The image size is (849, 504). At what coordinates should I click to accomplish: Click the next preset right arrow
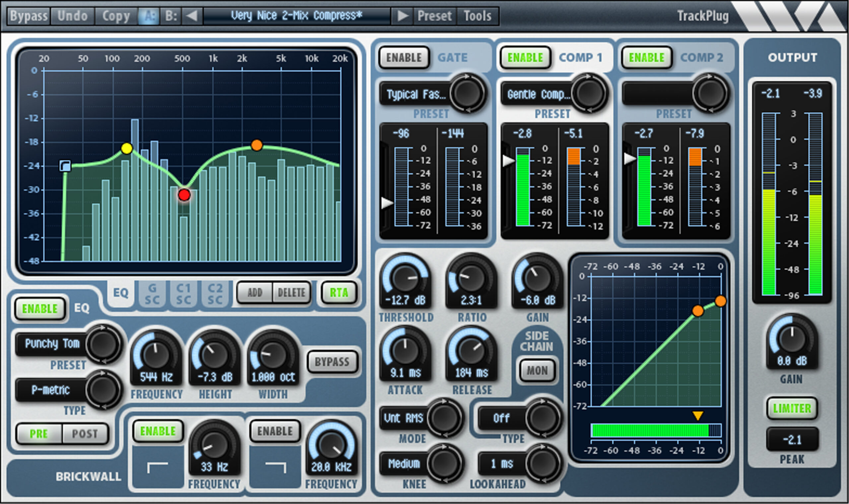402,16
